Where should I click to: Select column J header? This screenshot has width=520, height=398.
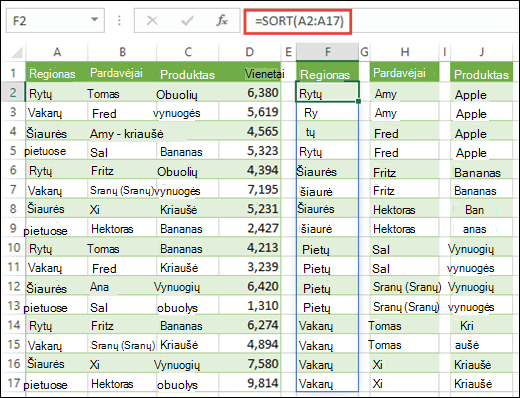pos(482,52)
